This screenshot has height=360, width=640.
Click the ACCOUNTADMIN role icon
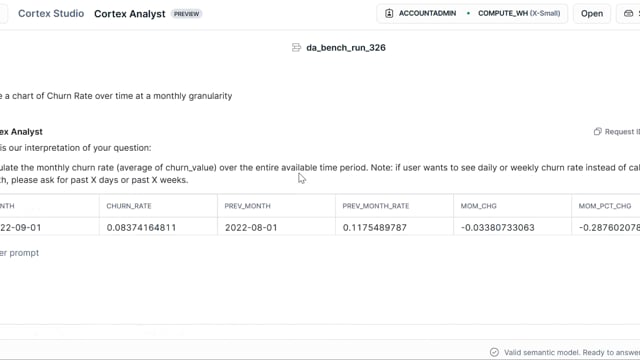pyautogui.click(x=389, y=13)
